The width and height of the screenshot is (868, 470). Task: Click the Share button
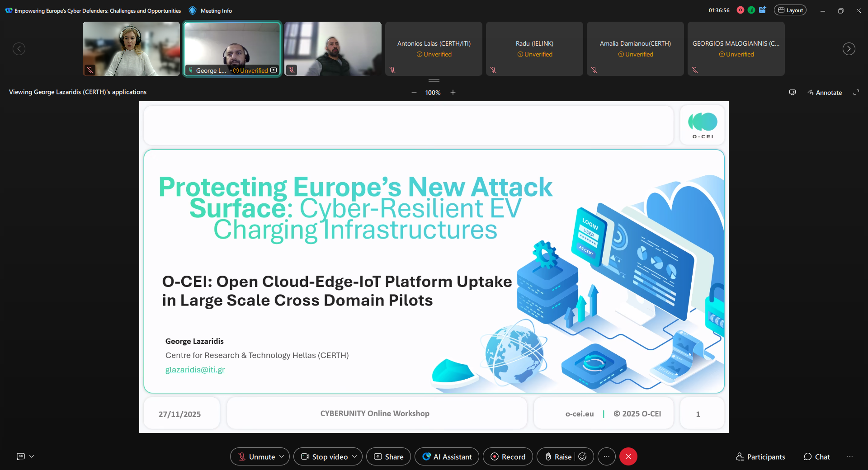click(388, 456)
